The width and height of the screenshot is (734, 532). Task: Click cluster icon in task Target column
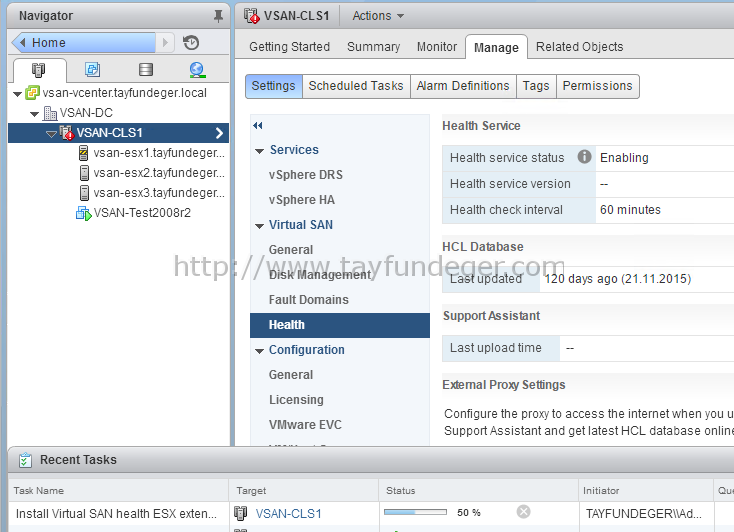[240, 513]
